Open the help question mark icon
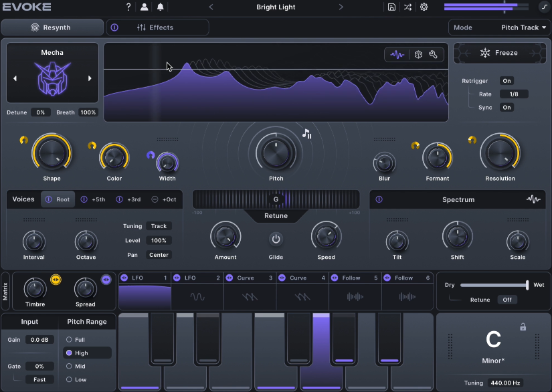The width and height of the screenshot is (552, 392). click(128, 7)
